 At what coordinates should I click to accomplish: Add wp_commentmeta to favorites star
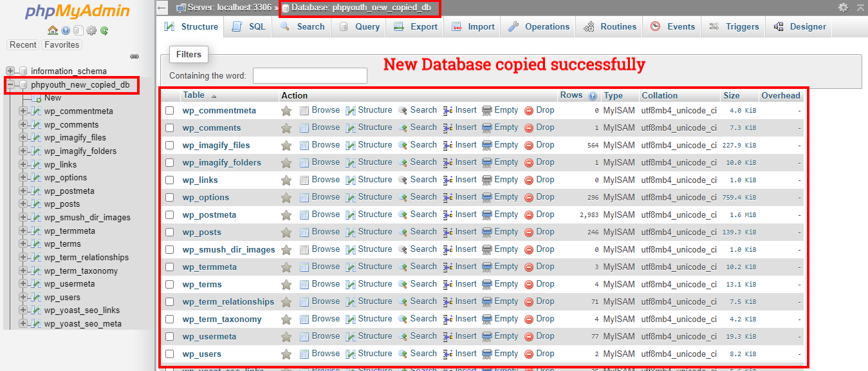286,111
